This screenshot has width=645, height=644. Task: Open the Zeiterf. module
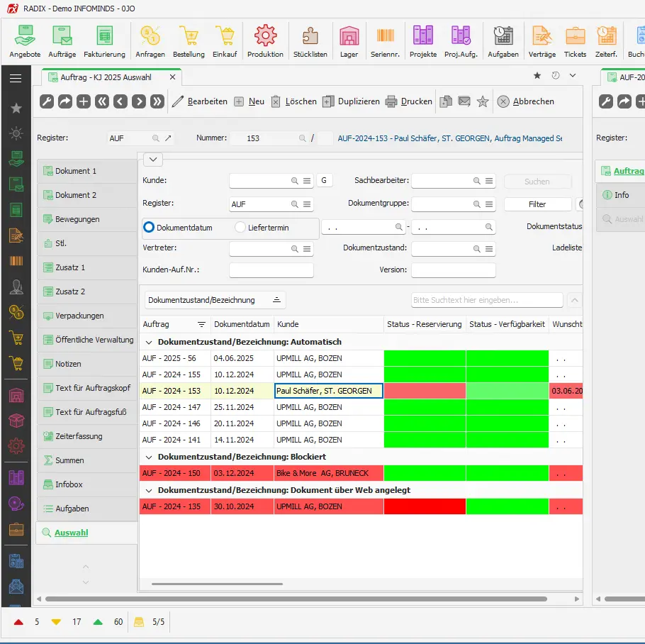(x=606, y=41)
